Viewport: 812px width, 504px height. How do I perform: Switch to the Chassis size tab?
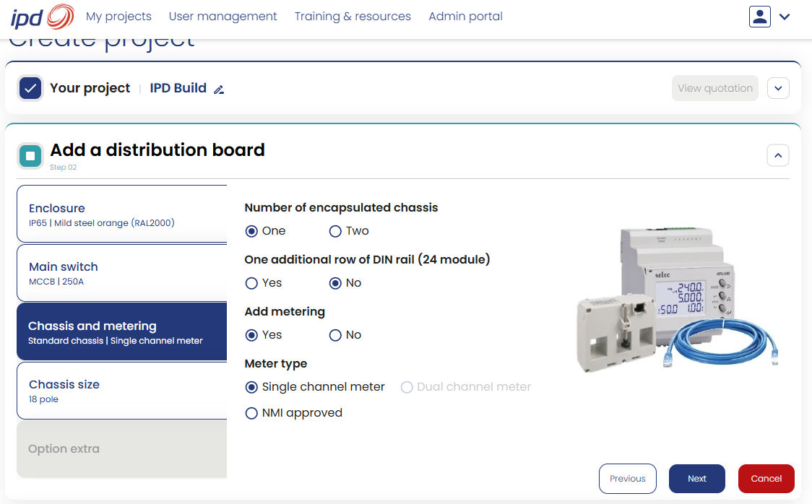(x=121, y=391)
